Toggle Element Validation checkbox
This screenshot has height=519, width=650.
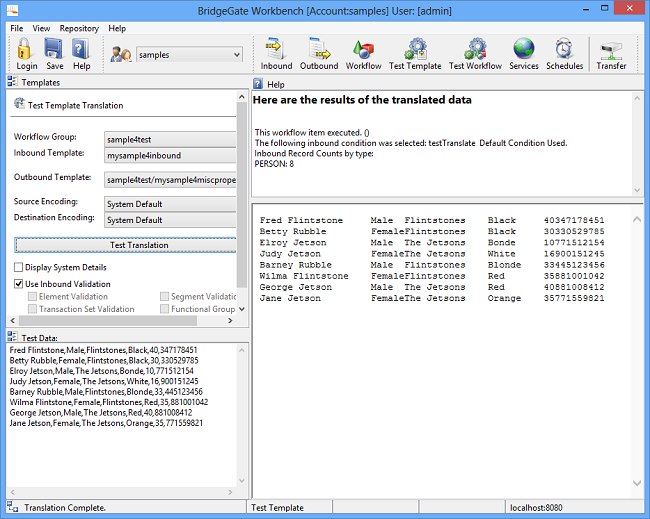click(32, 296)
